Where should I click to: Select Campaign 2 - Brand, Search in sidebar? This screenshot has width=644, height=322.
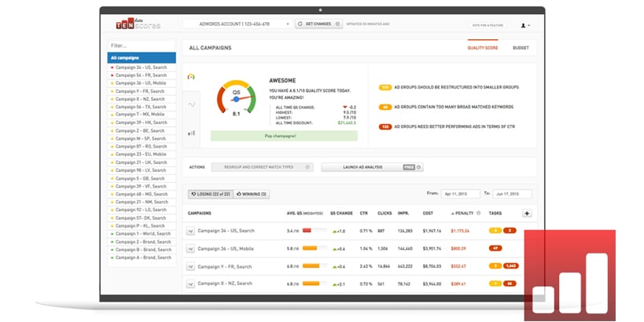click(x=142, y=242)
